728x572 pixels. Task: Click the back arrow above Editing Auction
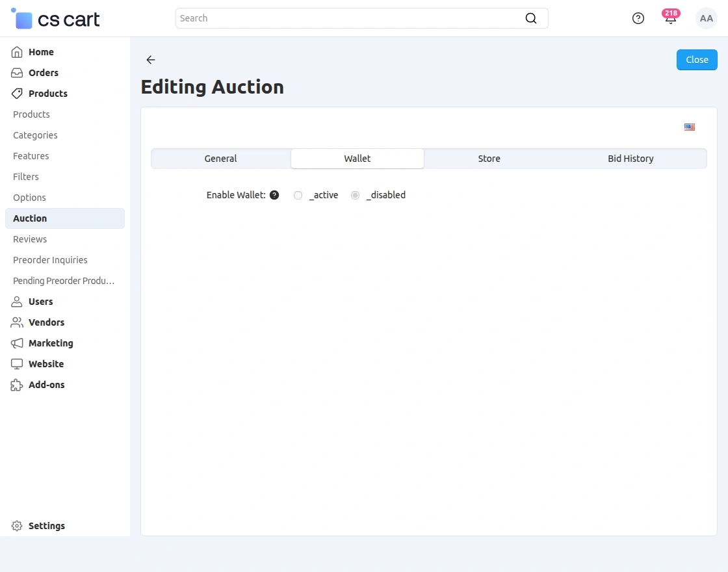(150, 60)
